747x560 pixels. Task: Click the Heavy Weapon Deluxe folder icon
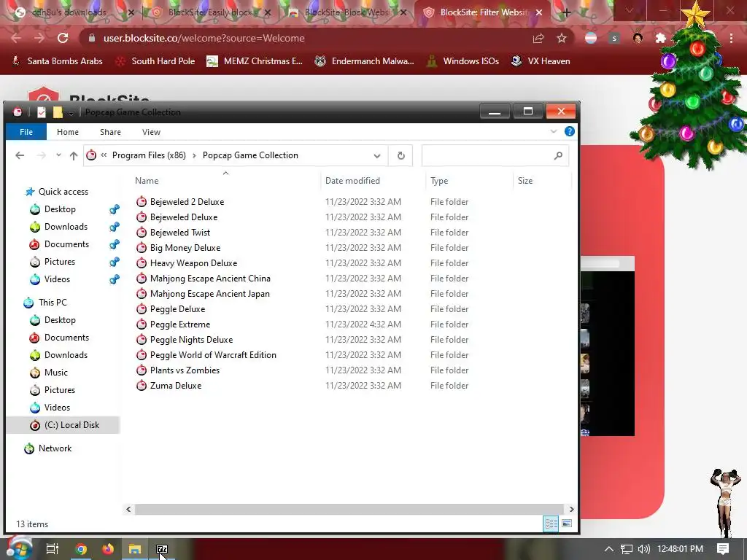141,262
